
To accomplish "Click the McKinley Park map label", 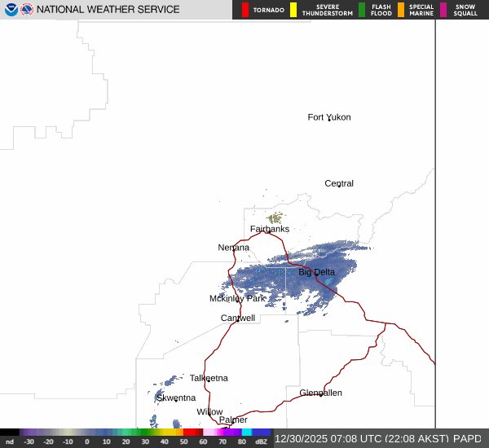I will click(237, 299).
